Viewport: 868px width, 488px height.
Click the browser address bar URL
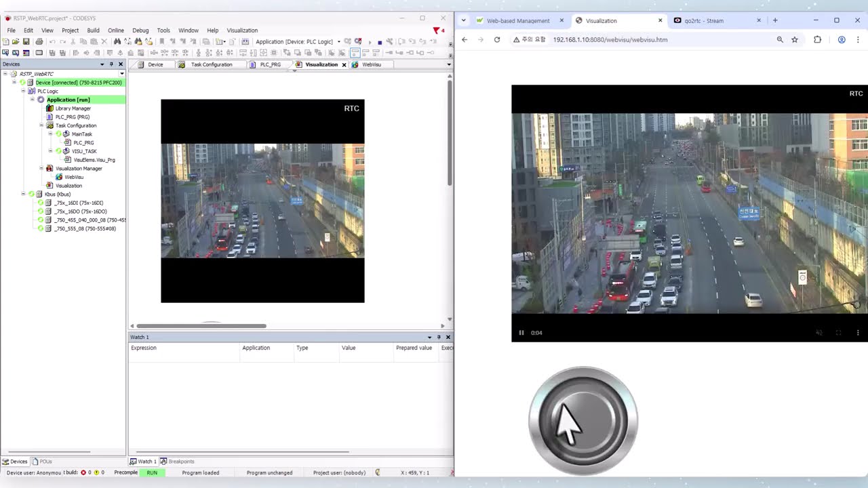[610, 39]
